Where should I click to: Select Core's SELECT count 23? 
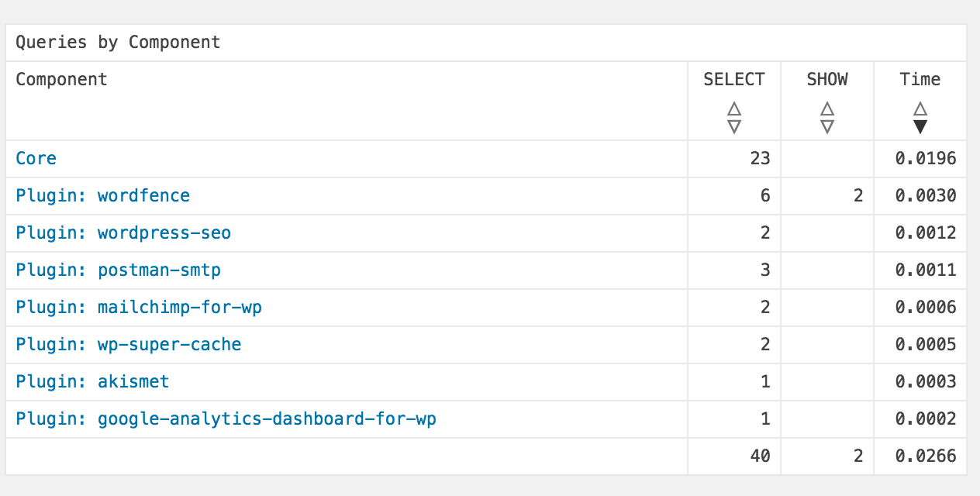(761, 159)
